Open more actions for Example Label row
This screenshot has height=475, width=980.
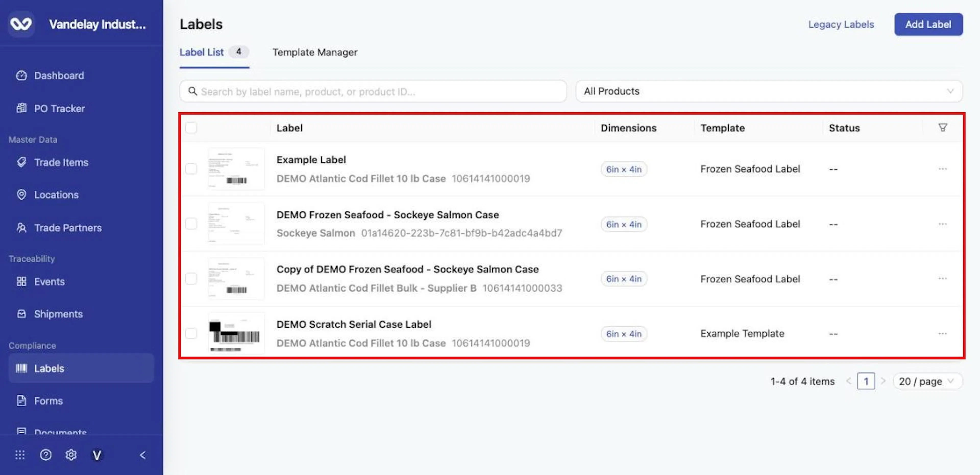click(x=942, y=169)
